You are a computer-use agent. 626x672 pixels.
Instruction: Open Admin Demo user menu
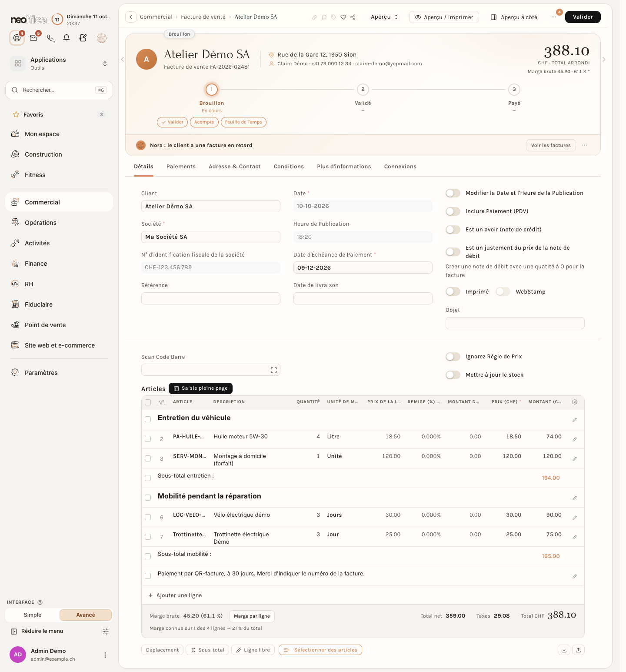[x=105, y=655]
